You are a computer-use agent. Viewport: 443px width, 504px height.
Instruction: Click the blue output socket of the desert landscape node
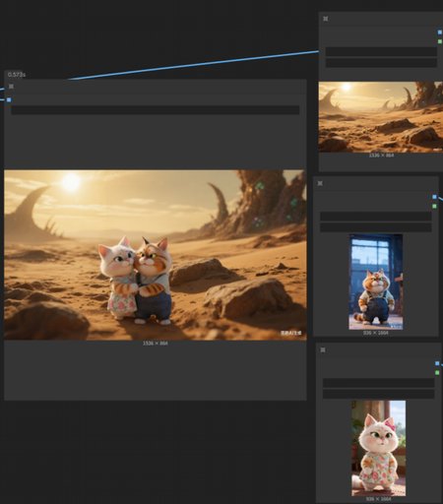[x=440, y=32]
